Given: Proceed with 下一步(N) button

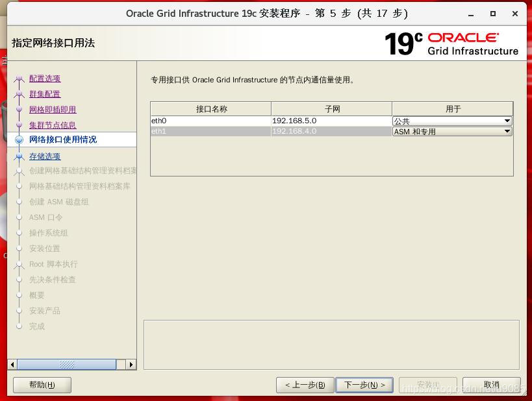Looking at the screenshot, I should point(364,385).
